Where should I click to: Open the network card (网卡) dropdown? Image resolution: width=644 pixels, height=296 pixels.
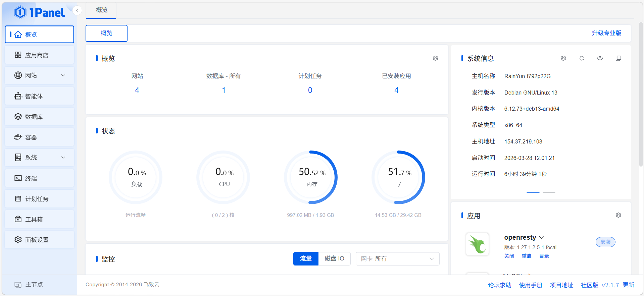point(397,259)
